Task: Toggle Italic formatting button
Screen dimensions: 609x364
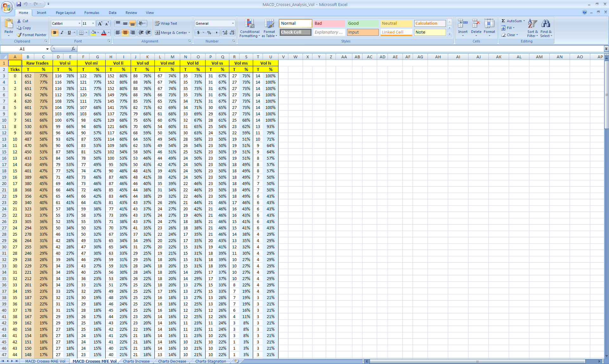Action: tap(62, 33)
